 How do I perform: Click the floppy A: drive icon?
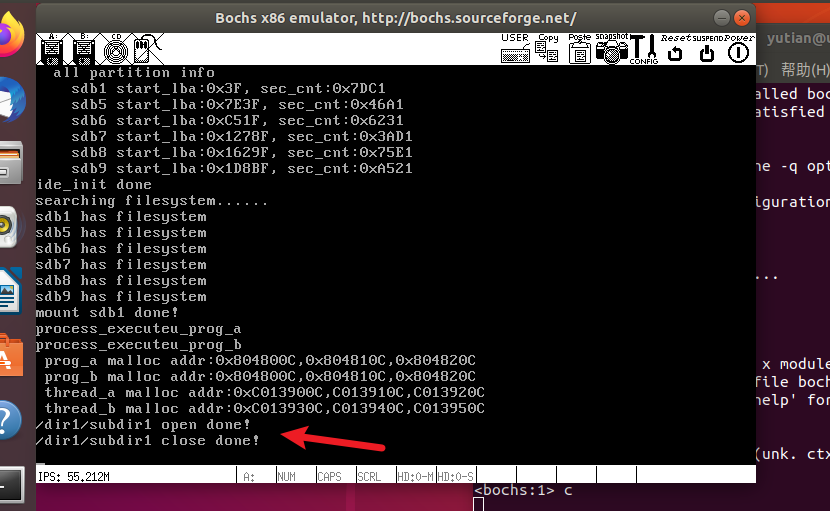(52, 48)
